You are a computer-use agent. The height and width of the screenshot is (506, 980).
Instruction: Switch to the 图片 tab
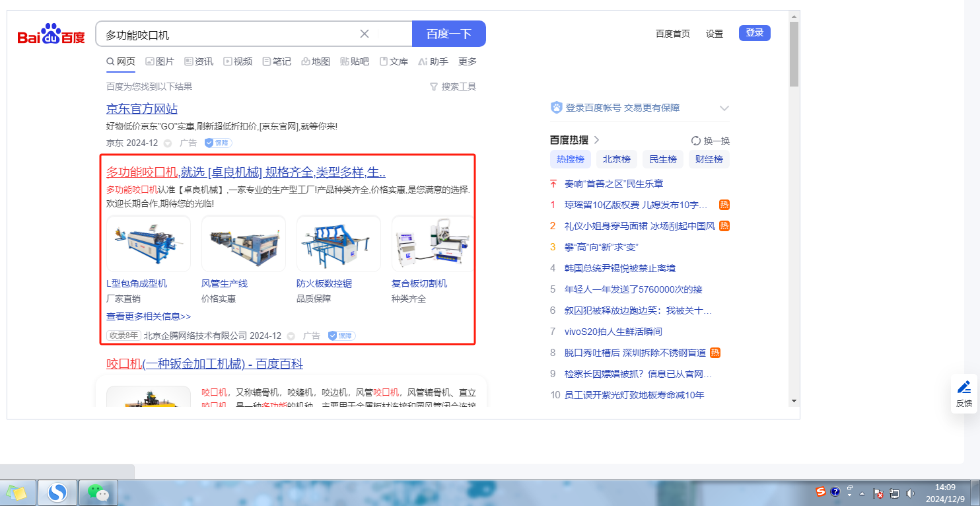tap(160, 61)
